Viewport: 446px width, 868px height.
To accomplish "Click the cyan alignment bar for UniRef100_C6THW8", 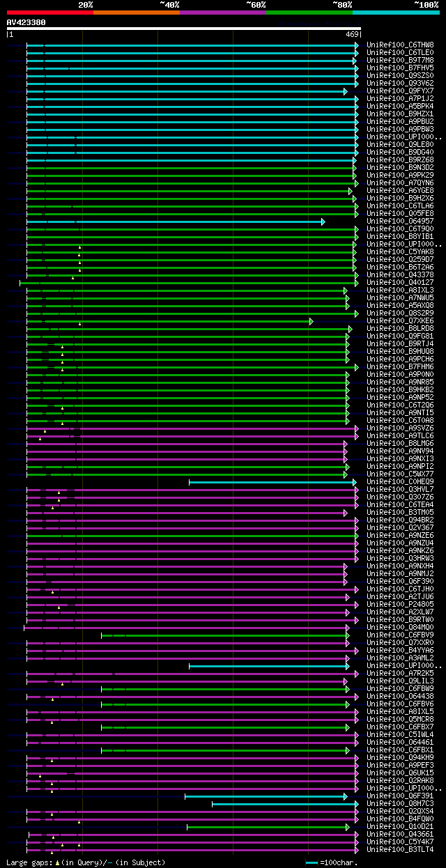I will tap(192, 45).
